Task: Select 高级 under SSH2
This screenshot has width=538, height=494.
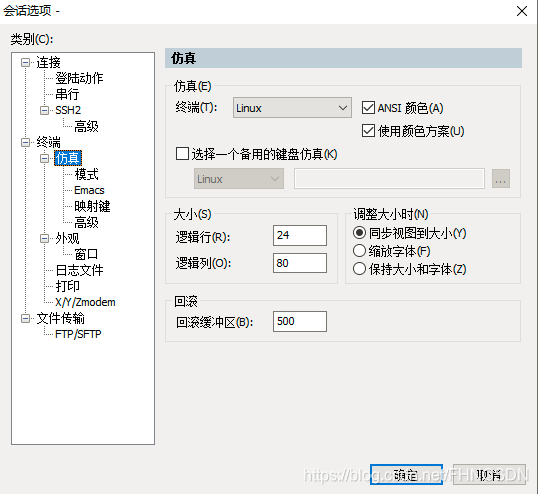Action: pyautogui.click(x=86, y=127)
